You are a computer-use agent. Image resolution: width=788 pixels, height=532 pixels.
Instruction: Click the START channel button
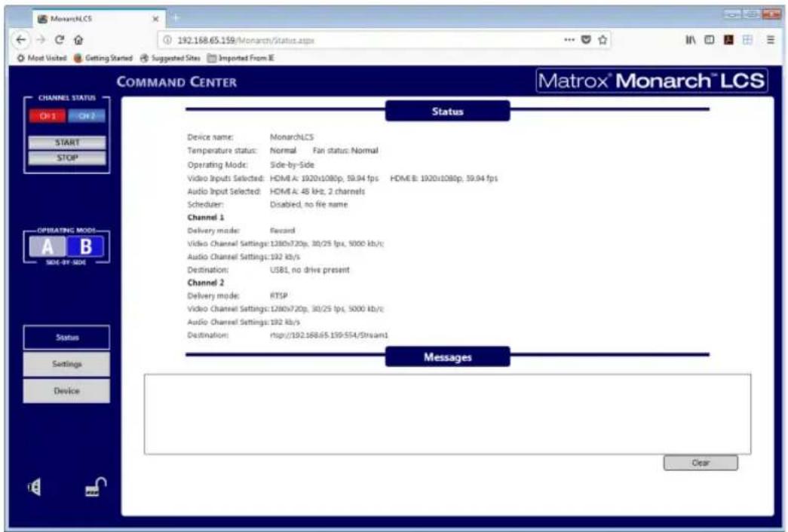[x=67, y=142]
